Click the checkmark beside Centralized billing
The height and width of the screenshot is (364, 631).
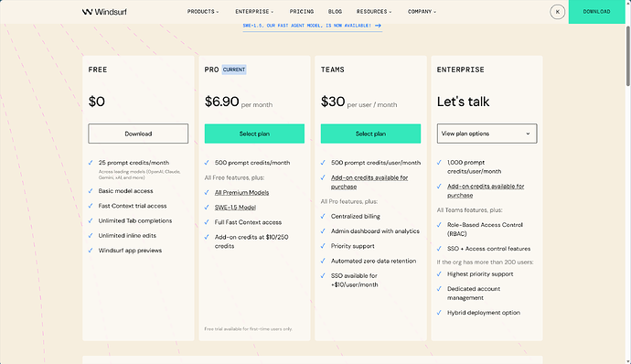pyautogui.click(x=323, y=216)
